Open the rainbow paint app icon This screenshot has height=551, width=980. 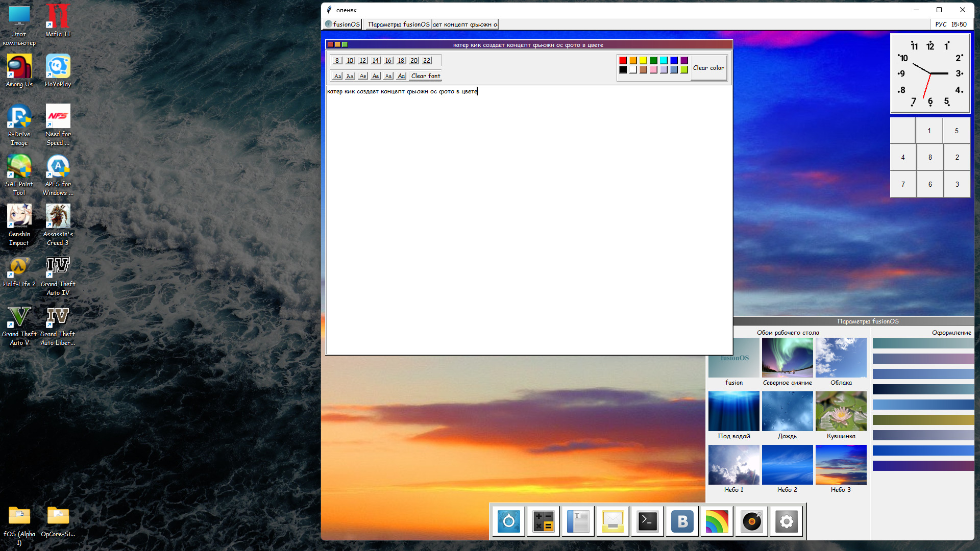717,521
